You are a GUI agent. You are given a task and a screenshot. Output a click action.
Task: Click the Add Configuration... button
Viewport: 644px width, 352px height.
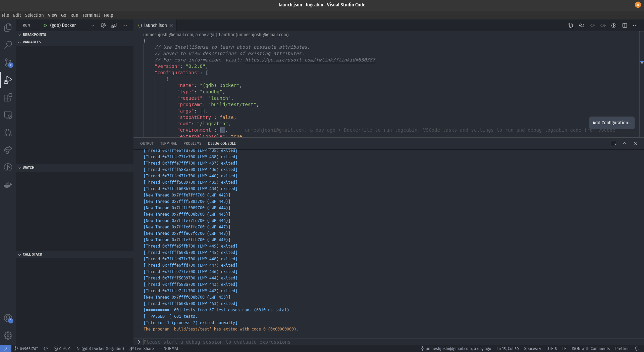[x=612, y=123]
